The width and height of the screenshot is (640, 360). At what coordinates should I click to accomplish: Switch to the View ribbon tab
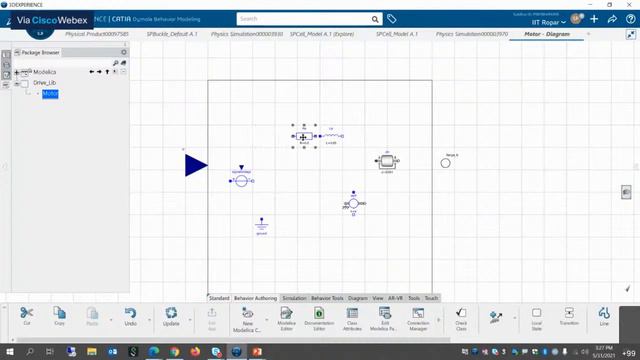click(378, 298)
